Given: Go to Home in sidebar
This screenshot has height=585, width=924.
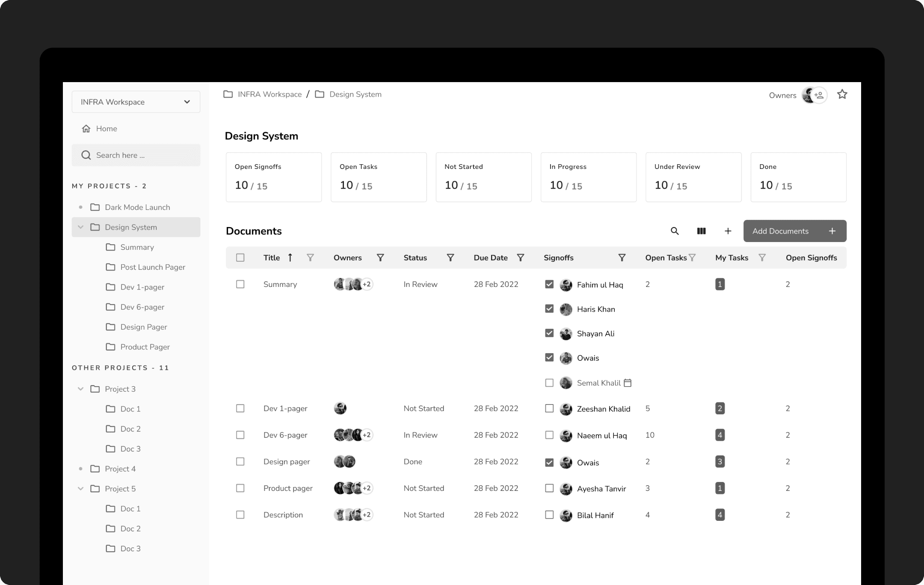Looking at the screenshot, I should [106, 129].
